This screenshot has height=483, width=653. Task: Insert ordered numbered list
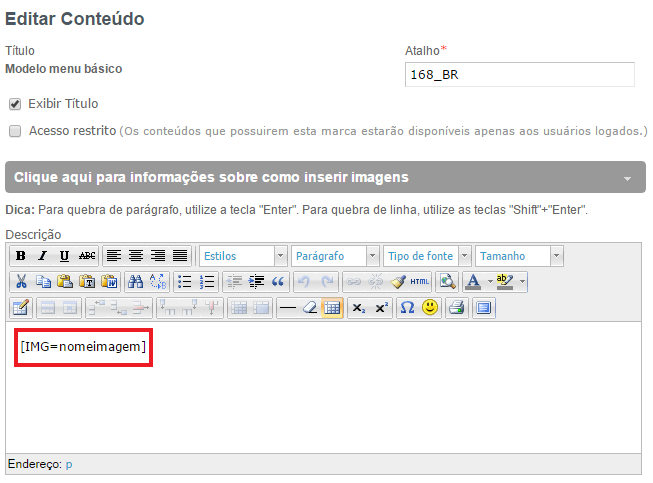tap(207, 282)
